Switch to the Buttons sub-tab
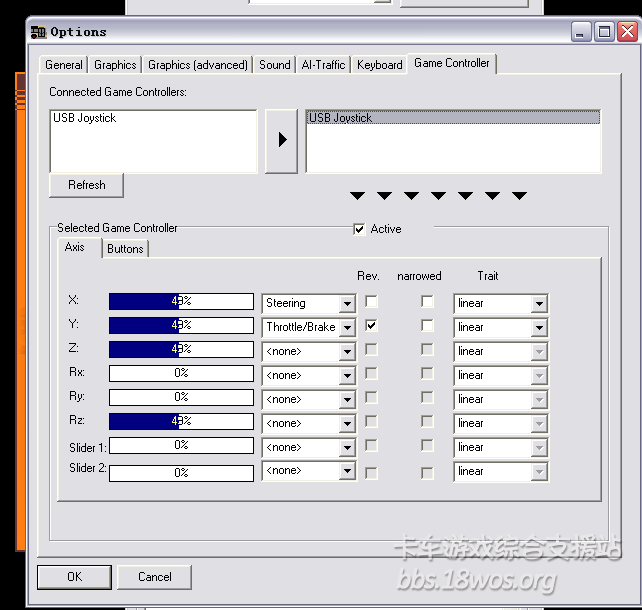The width and height of the screenshot is (642, 610). [x=125, y=249]
